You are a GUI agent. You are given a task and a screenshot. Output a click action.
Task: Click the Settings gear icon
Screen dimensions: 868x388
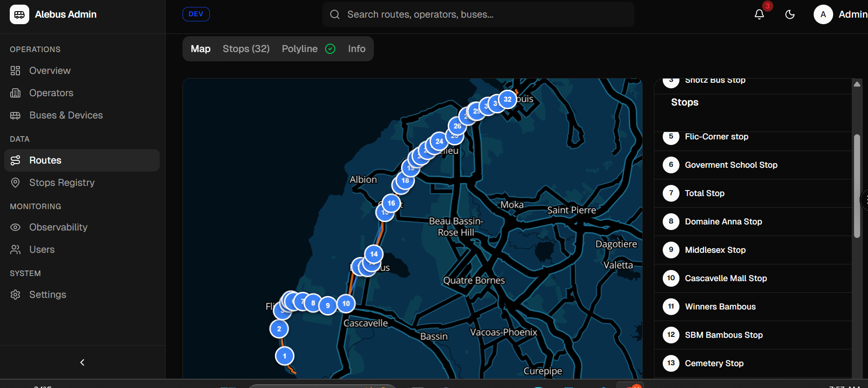(15, 295)
